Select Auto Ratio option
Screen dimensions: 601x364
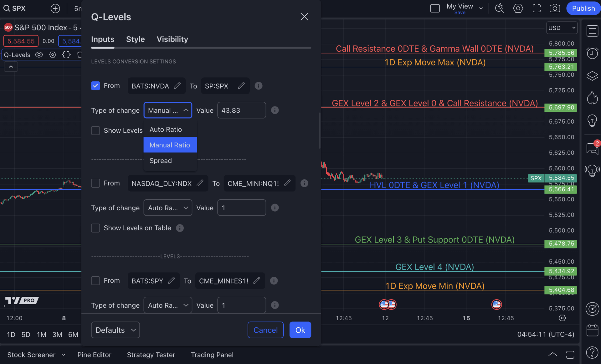coord(170,130)
